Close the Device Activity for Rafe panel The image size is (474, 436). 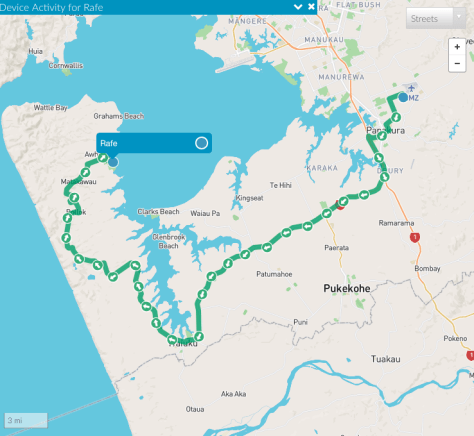point(311,7)
